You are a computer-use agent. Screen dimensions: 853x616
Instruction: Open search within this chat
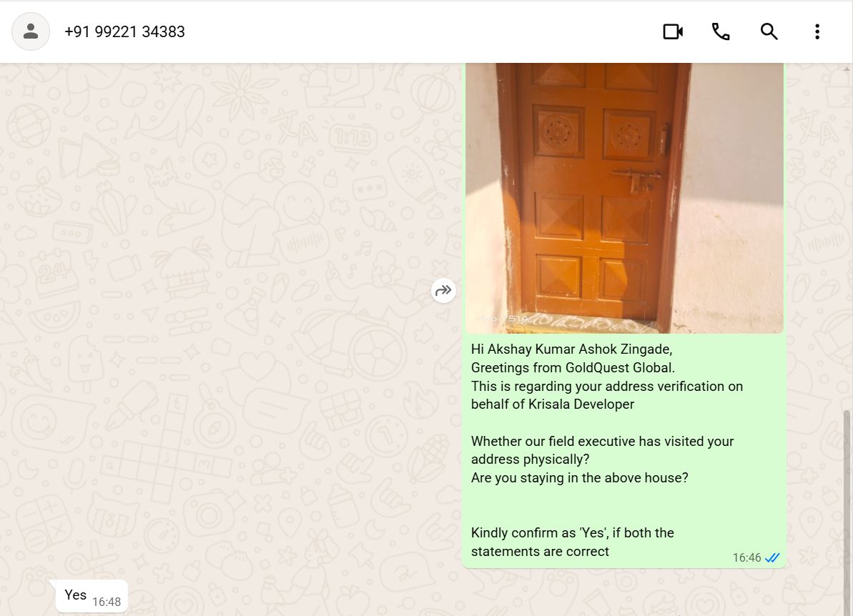pyautogui.click(x=769, y=31)
